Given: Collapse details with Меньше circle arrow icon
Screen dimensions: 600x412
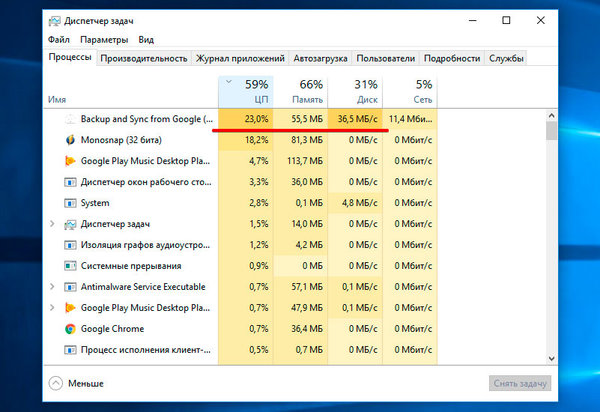Looking at the screenshot, I should pos(55,383).
